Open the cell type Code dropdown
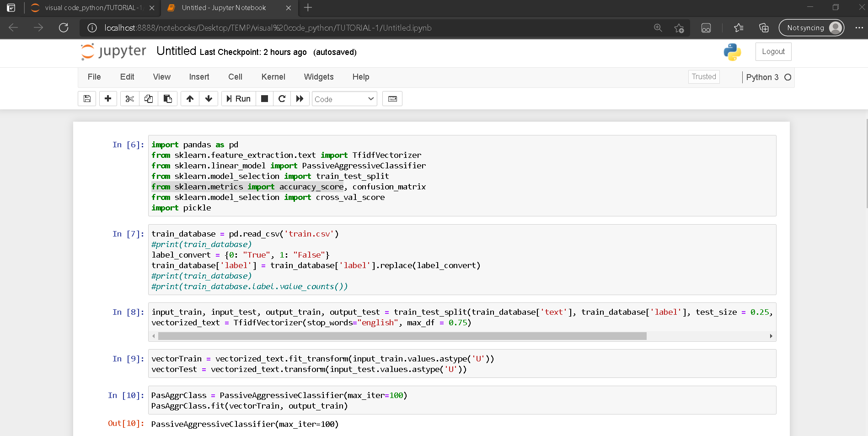This screenshot has height=436, width=868. (x=344, y=99)
